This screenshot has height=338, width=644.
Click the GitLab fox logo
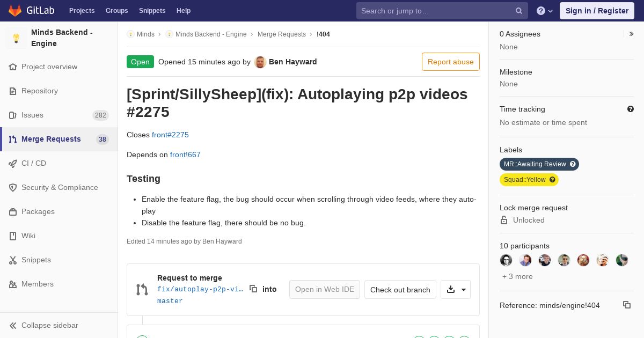pyautogui.click(x=15, y=10)
